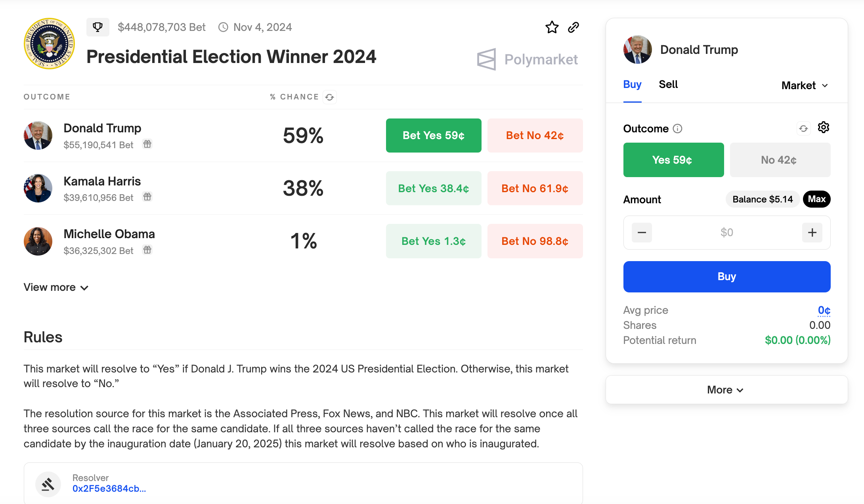Screen dimensions: 864x504
Task: Click the trophy icon beside bet total
Action: (x=97, y=27)
